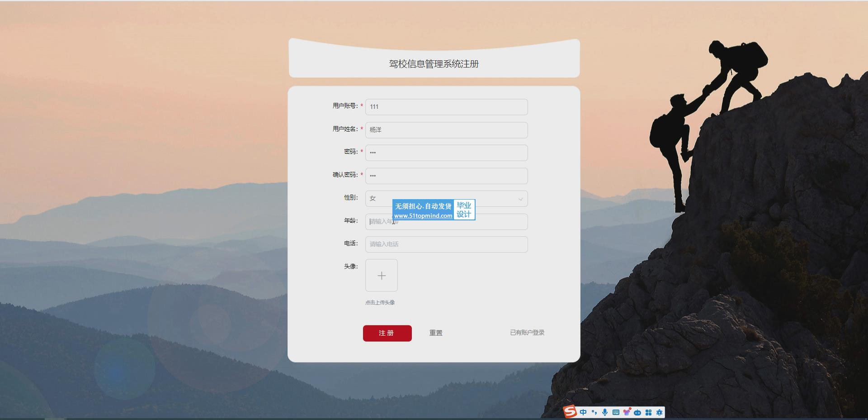868x420 pixels.
Task: Toggle punctuation mode in Sogou toolbar
Action: click(x=594, y=412)
